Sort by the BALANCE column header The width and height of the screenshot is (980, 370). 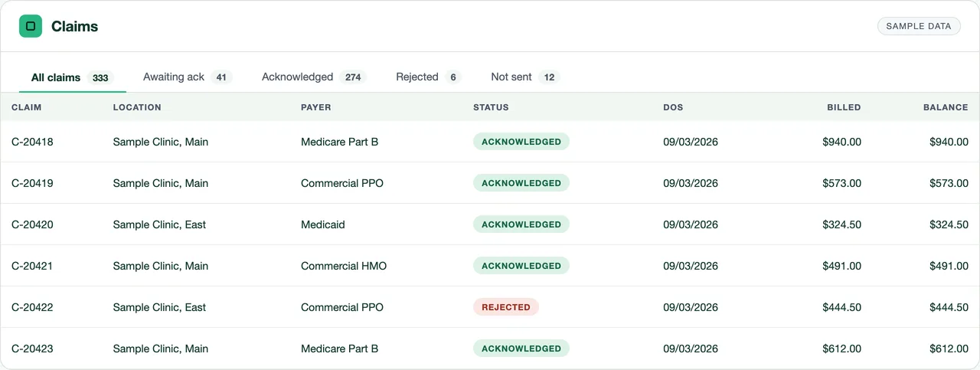coord(946,107)
